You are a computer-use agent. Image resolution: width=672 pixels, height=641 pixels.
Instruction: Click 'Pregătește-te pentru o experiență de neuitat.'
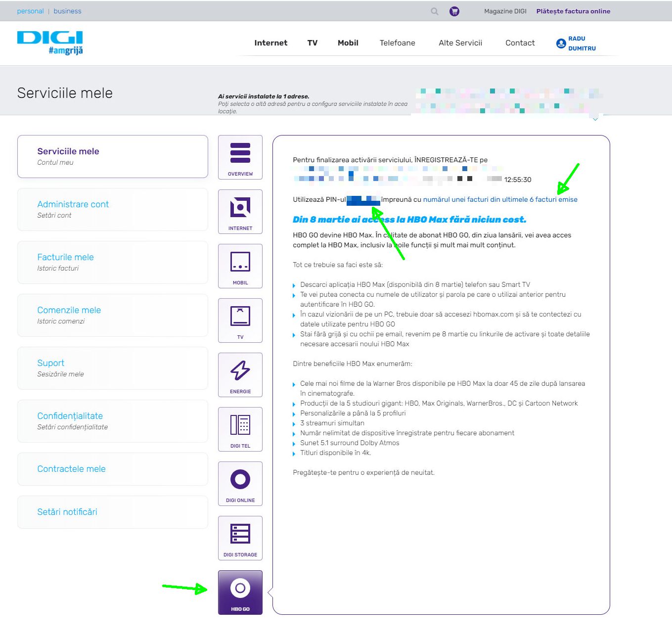363,472
